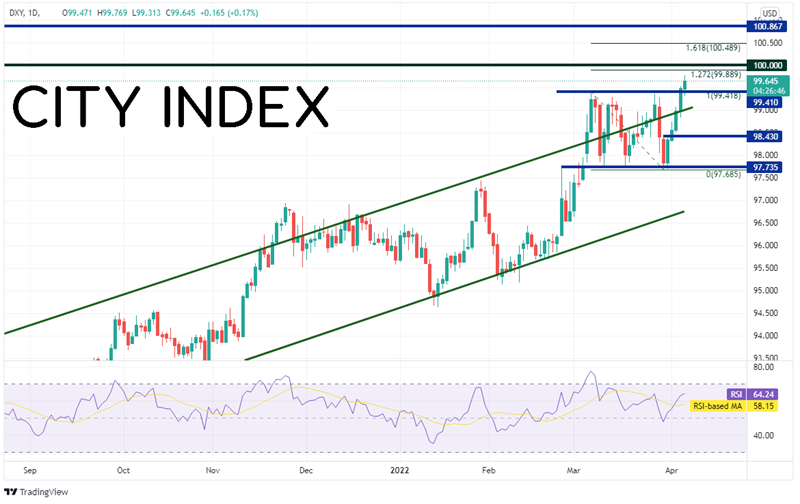This screenshot has width=800, height=504.
Task: Click the Apr date on time axis
Action: click(671, 470)
